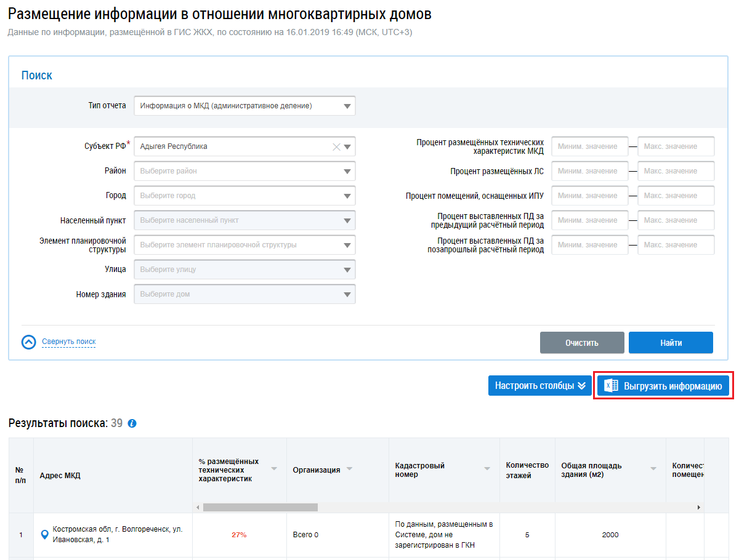The width and height of the screenshot is (739, 560).
Task: Click max value field for ПД за позапрошлый расчётный период
Action: pyautogui.click(x=676, y=245)
